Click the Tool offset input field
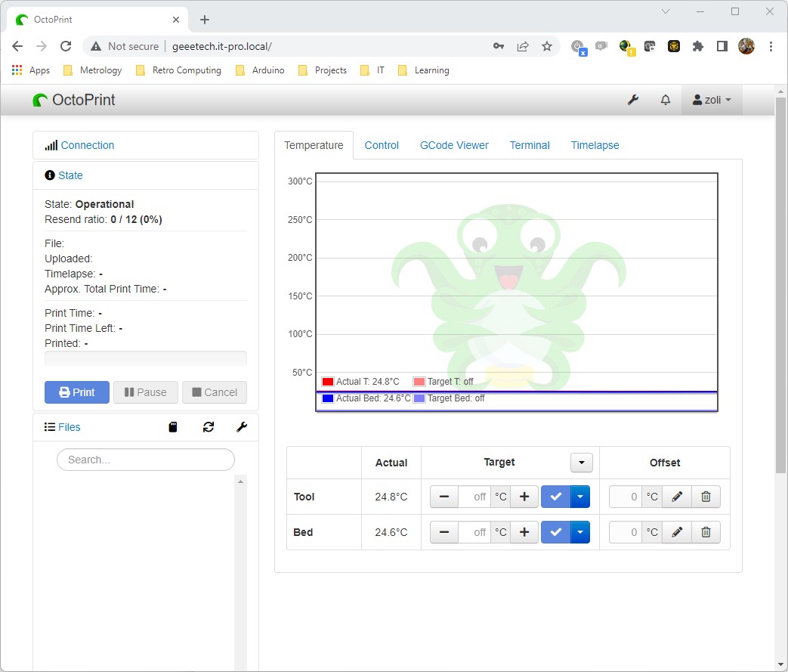Screen dimensions: 788x672 coord(626,497)
